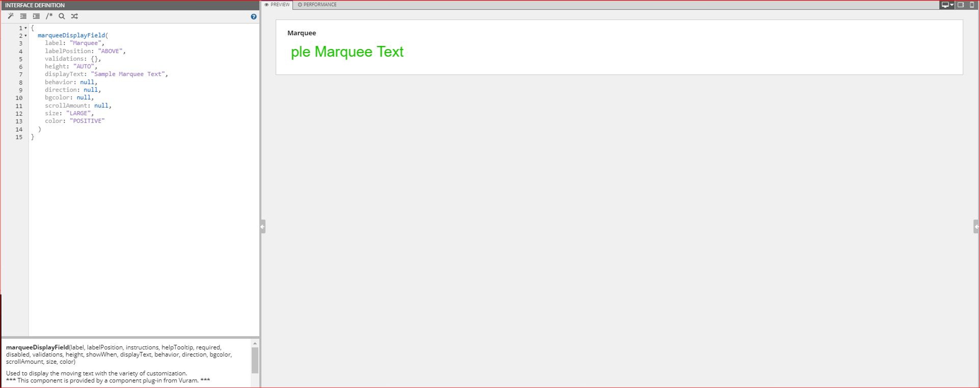The height and width of the screenshot is (388, 980).
Task: Click the outdent code toolbar icon
Action: point(23,16)
